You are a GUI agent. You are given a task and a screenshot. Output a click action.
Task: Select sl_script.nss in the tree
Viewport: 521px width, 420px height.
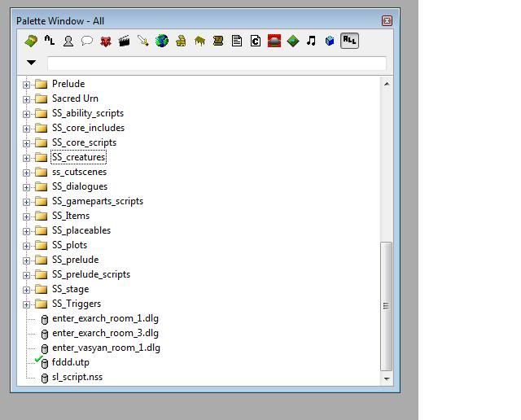(x=77, y=377)
